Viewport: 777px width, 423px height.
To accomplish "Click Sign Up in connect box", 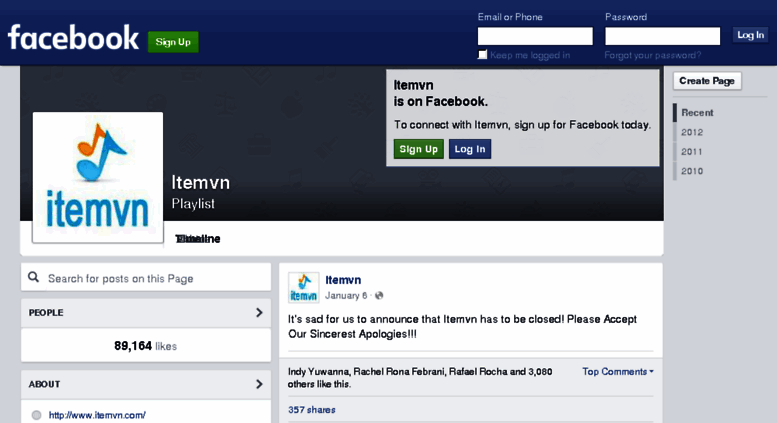I will (419, 149).
